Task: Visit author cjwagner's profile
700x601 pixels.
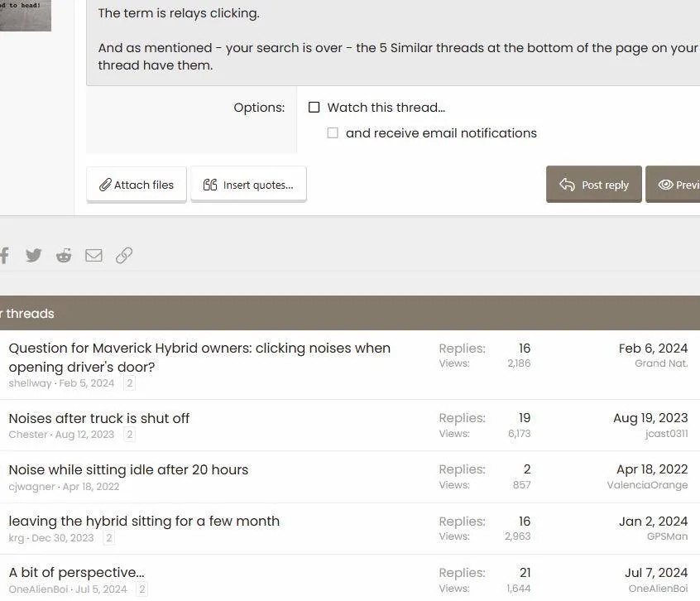Action: pos(31,487)
